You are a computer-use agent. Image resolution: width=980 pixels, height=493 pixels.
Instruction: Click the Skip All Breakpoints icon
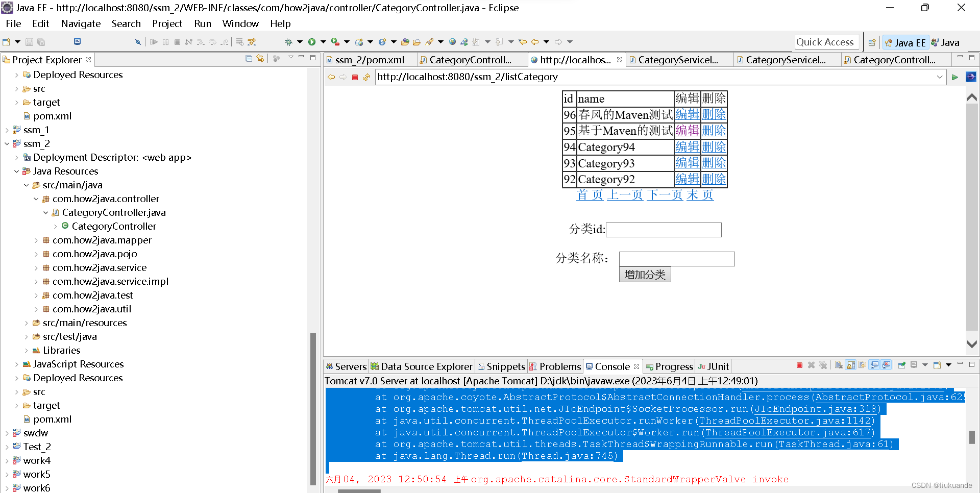138,42
